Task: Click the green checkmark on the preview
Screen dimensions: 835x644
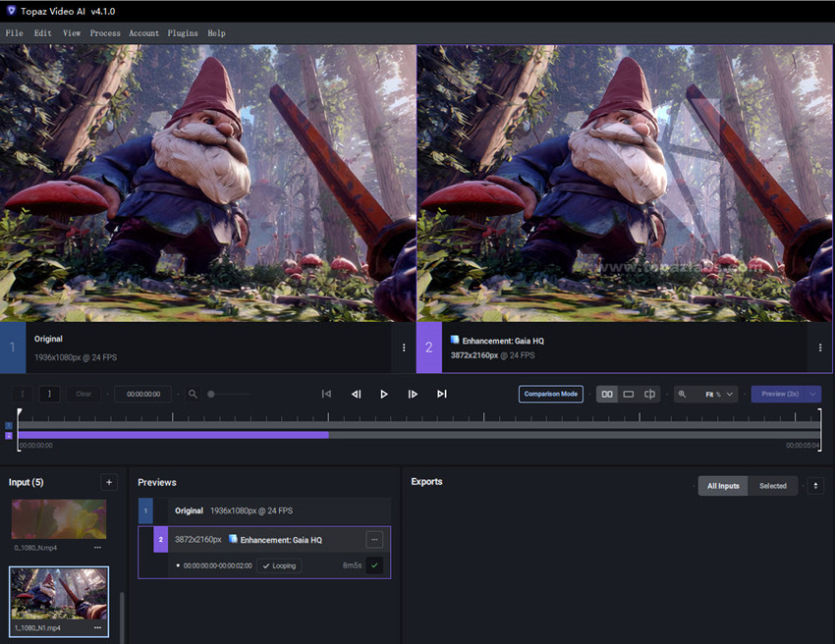Action: (374, 565)
